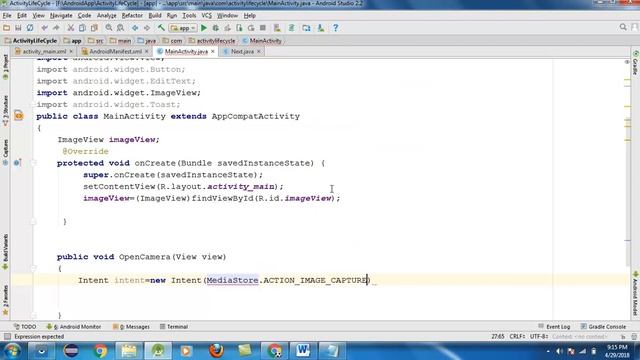
Task: Click the Sync Project with Gradle icon
Action: click(x=291, y=28)
